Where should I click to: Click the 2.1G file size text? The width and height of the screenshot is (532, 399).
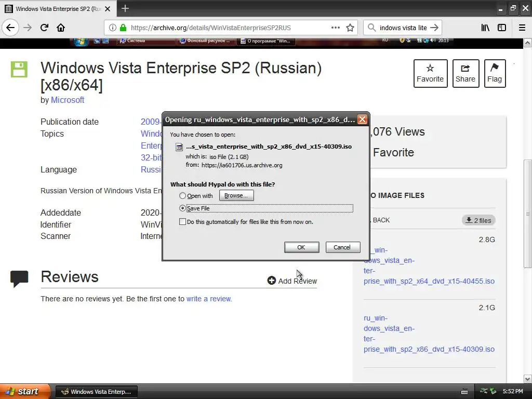tap(487, 308)
